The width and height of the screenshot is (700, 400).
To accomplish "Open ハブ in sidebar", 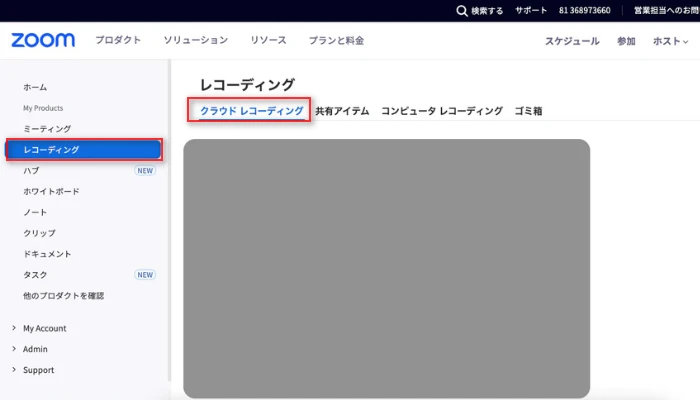I will pos(31,171).
